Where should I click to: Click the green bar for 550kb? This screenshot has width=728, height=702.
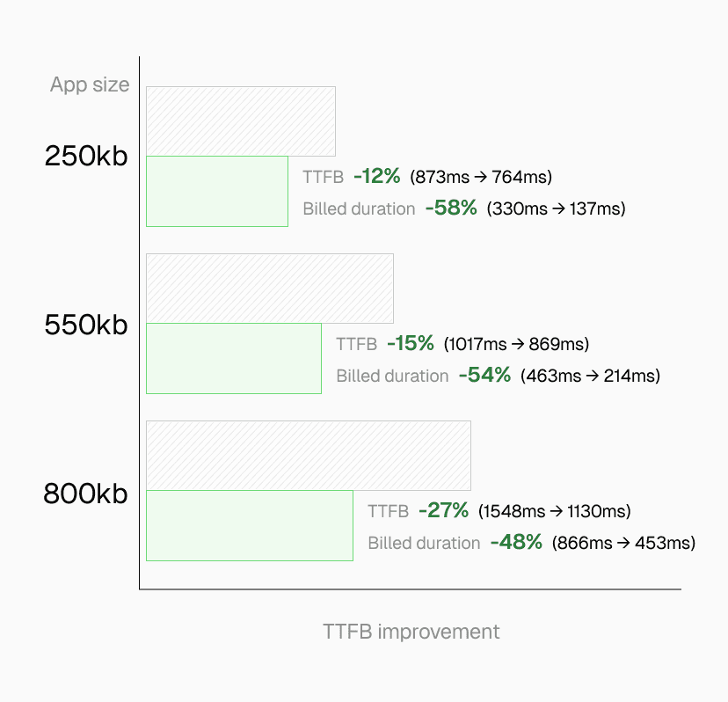coord(233,359)
